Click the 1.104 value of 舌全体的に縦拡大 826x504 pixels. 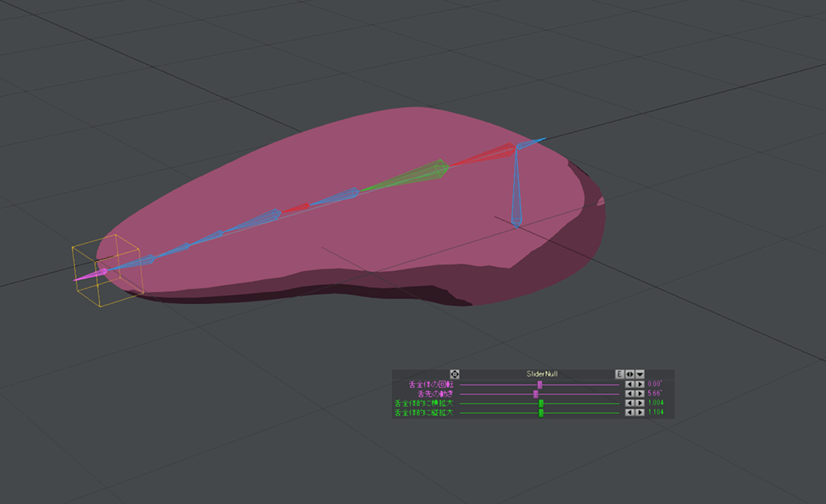(x=656, y=413)
